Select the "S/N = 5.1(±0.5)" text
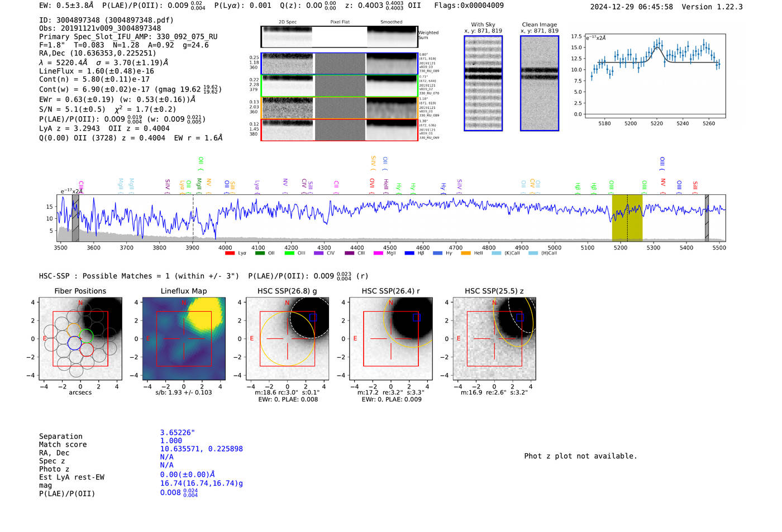This screenshot has width=782, height=532. point(72,109)
